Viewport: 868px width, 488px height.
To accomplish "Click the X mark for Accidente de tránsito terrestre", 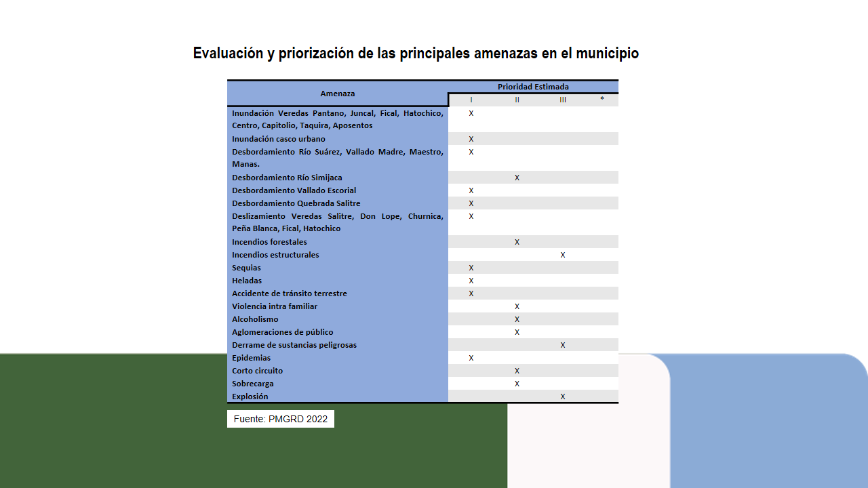I will [x=471, y=293].
